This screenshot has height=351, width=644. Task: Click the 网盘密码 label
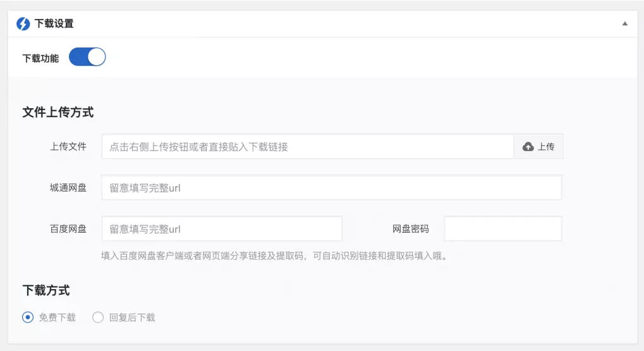(410, 228)
